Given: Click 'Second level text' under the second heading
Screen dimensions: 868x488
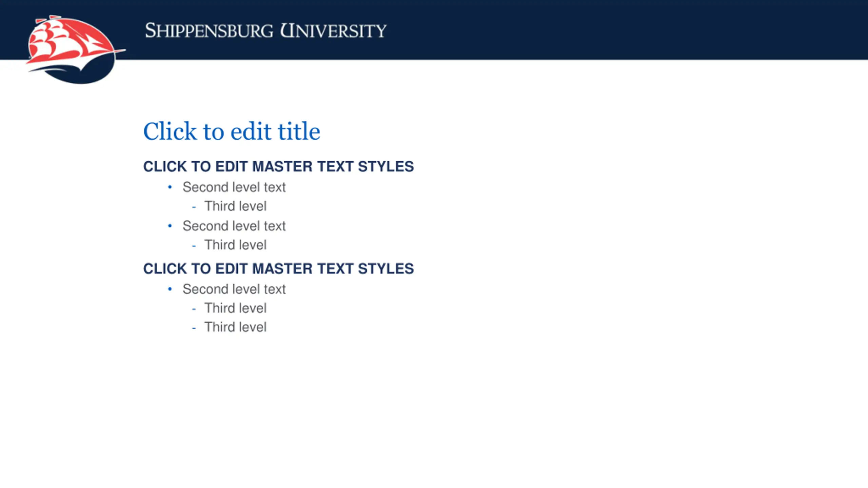Looking at the screenshot, I should [234, 289].
